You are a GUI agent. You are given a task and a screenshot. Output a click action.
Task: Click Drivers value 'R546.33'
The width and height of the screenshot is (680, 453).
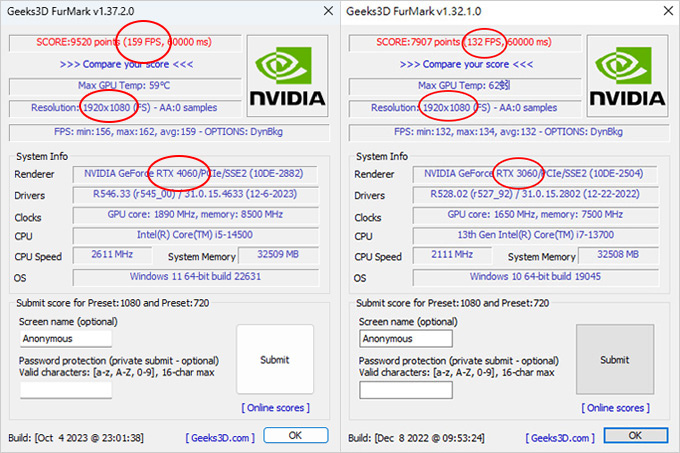tap(195, 194)
